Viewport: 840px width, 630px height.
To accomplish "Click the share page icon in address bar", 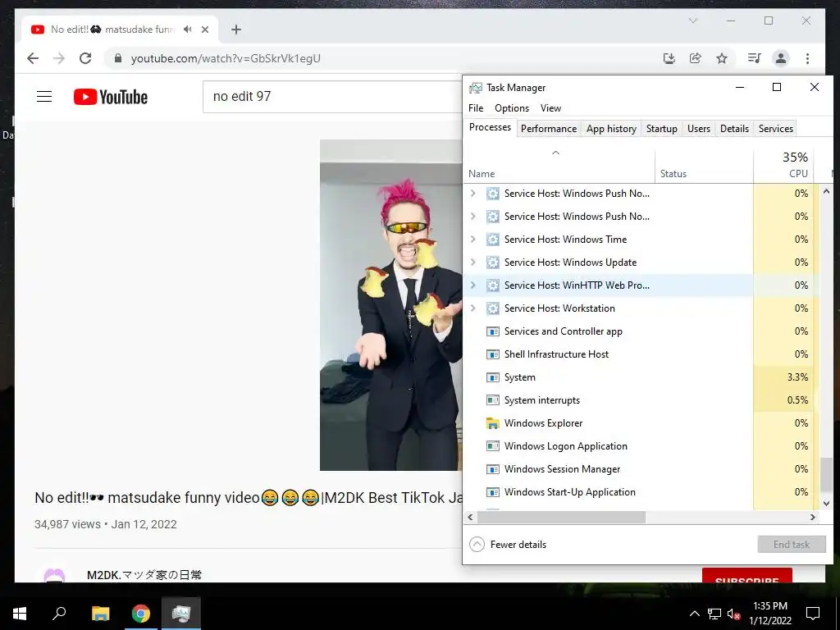I will 696,58.
